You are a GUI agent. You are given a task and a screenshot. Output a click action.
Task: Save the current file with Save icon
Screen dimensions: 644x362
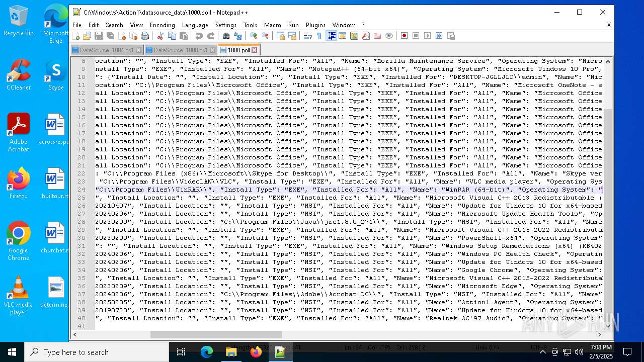coord(99,36)
